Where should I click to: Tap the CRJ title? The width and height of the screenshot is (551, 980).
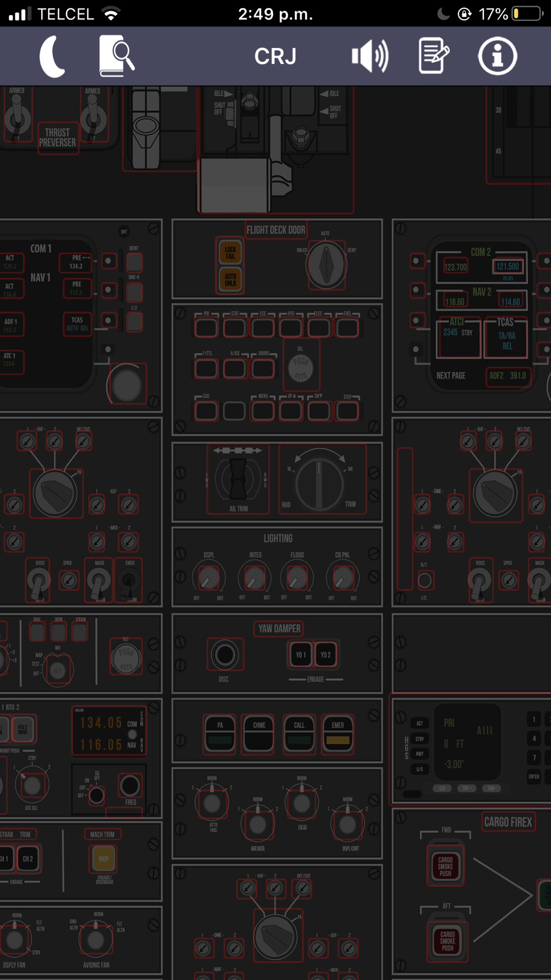(275, 56)
